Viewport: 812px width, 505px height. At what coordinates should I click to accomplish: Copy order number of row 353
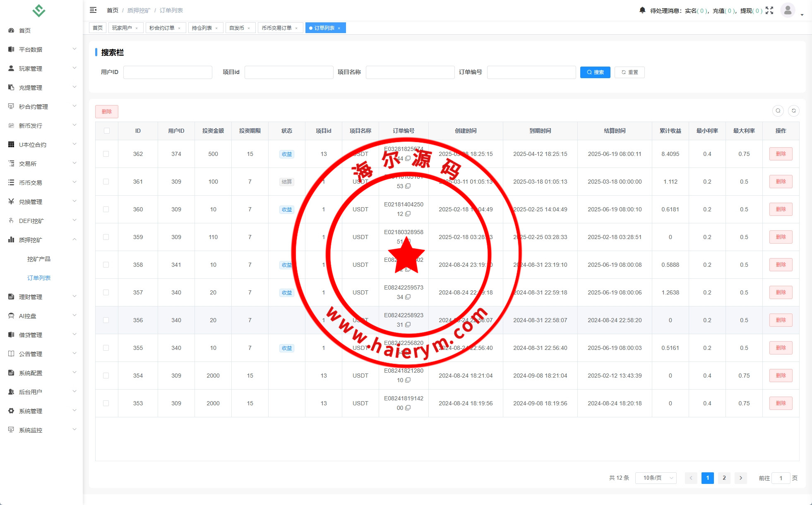point(408,408)
